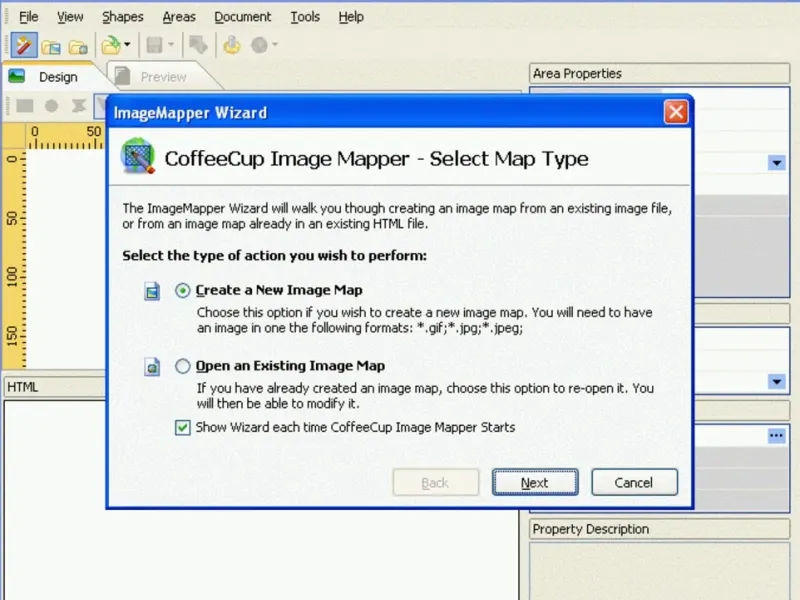800x600 pixels.
Task: Open the Document menu
Action: [x=243, y=17]
